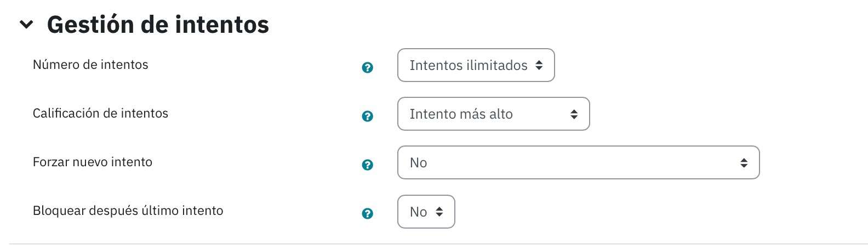Open the Forzar nuevo intento No selector
868x245 pixels.
[578, 162]
